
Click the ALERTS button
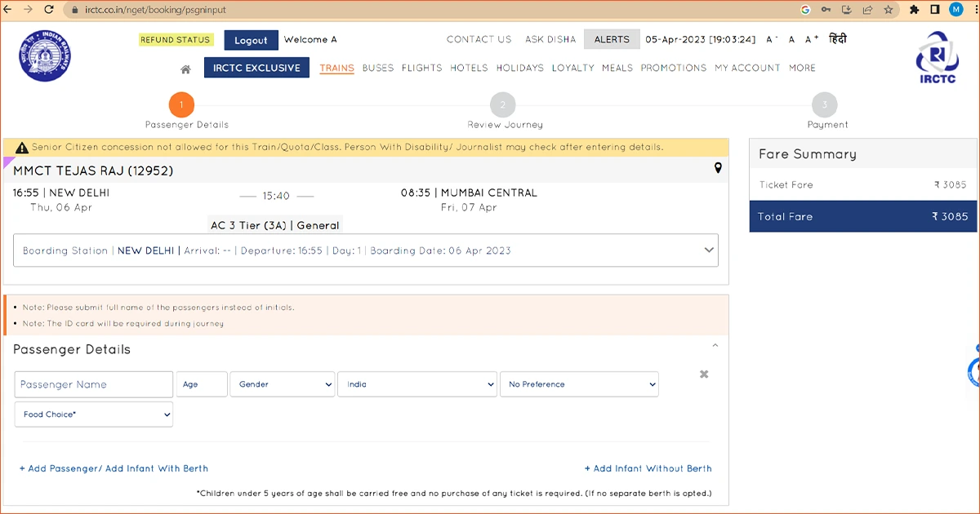[612, 39]
